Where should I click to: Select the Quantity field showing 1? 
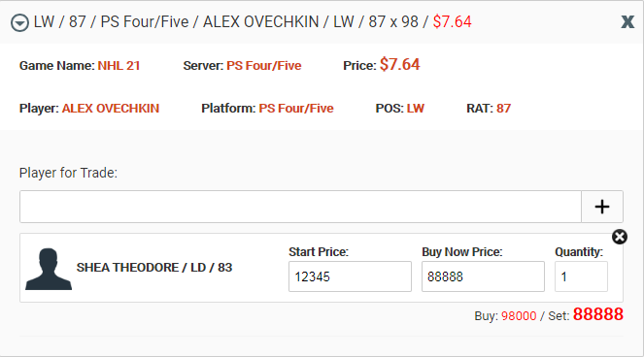click(581, 276)
